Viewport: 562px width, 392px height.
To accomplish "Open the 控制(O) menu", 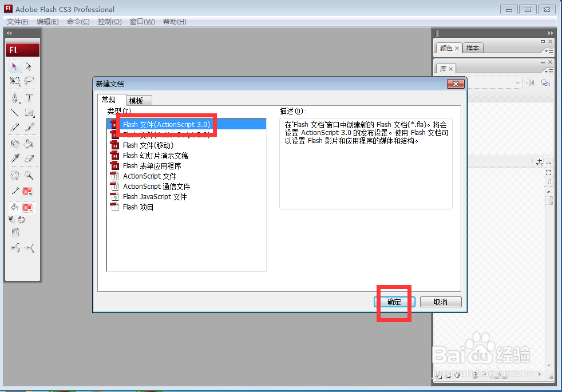I will point(110,22).
